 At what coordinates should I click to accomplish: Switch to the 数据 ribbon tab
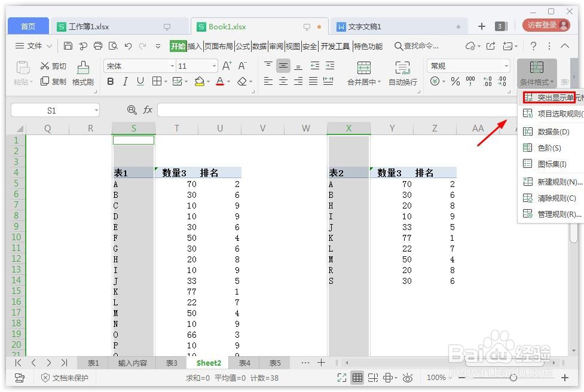pyautogui.click(x=260, y=45)
